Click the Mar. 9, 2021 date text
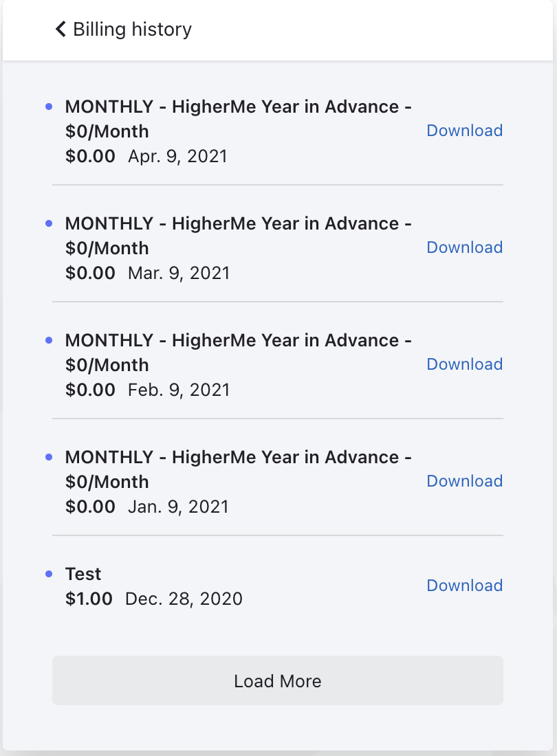 (179, 273)
